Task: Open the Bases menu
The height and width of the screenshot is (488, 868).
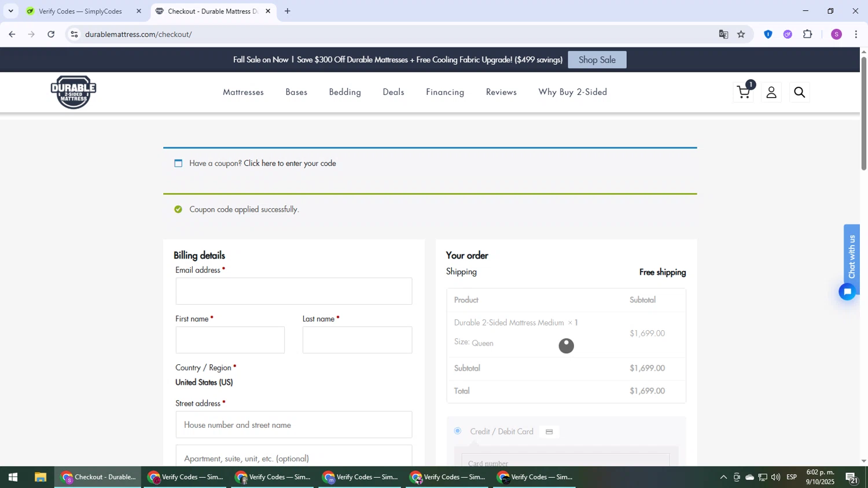Action: click(296, 92)
